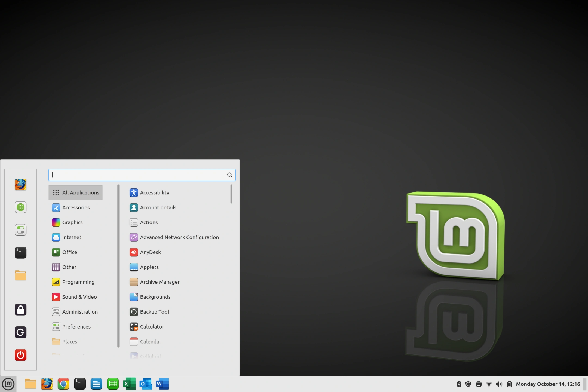Screen dimensions: 588x392
Task: Log out using the logout icon
Action: click(20, 332)
